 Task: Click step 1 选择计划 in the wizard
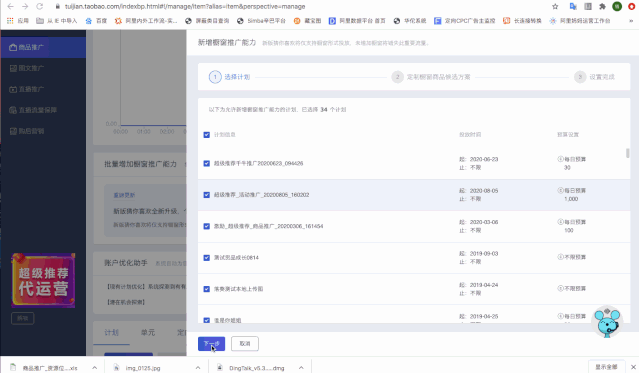(x=229, y=77)
